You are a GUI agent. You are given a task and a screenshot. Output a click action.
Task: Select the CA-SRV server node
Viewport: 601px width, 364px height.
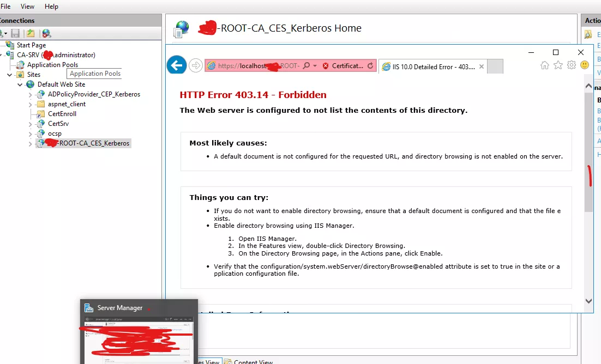point(56,55)
